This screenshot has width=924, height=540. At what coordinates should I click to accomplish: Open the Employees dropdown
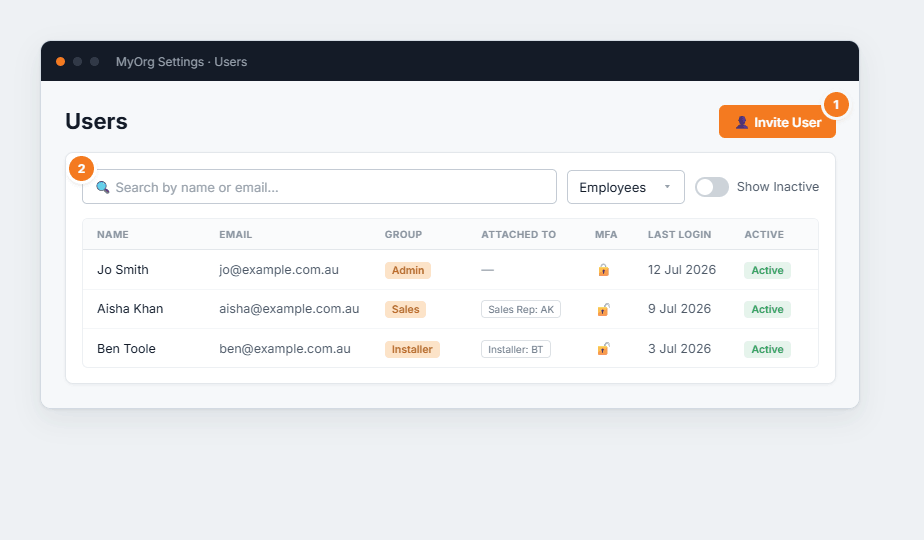pyautogui.click(x=626, y=187)
